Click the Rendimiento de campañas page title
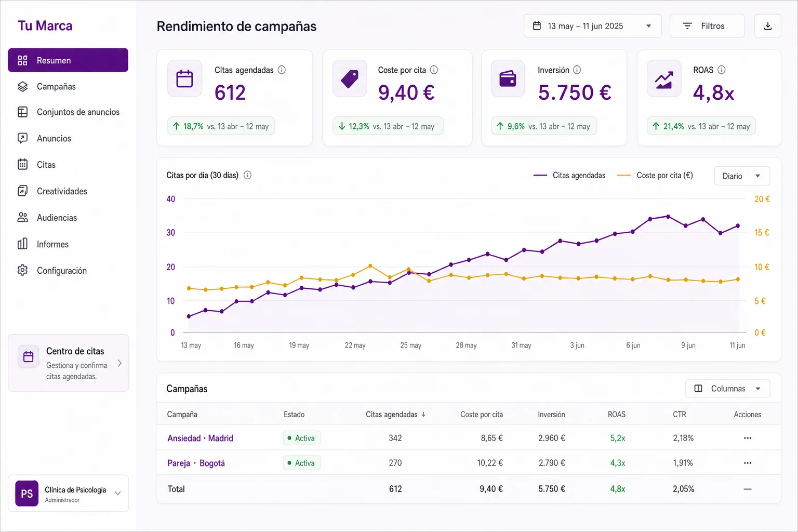The width and height of the screenshot is (798, 532). (236, 26)
